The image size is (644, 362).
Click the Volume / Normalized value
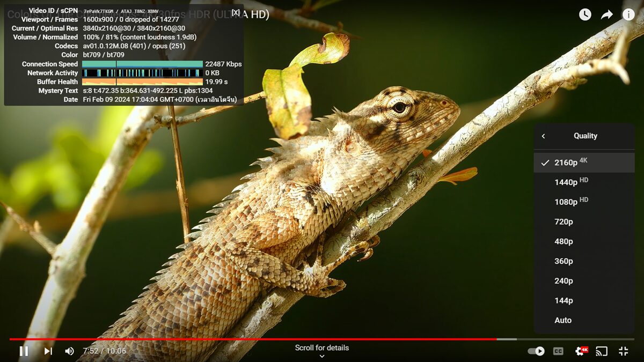click(x=140, y=37)
